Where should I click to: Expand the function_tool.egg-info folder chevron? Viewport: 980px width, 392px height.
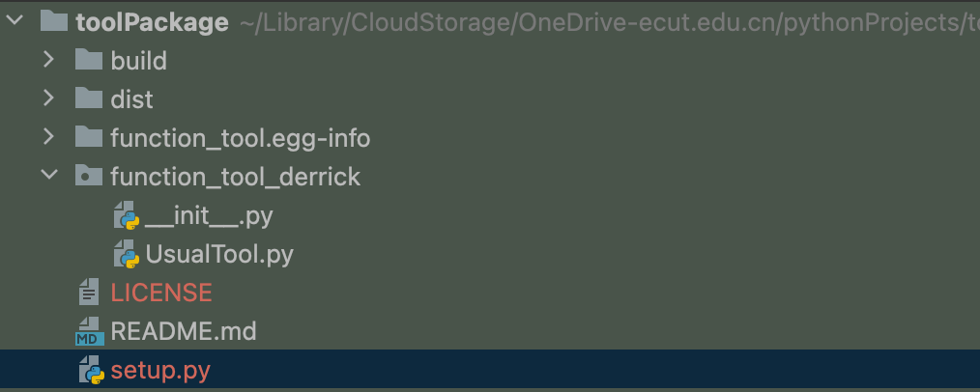[49, 137]
